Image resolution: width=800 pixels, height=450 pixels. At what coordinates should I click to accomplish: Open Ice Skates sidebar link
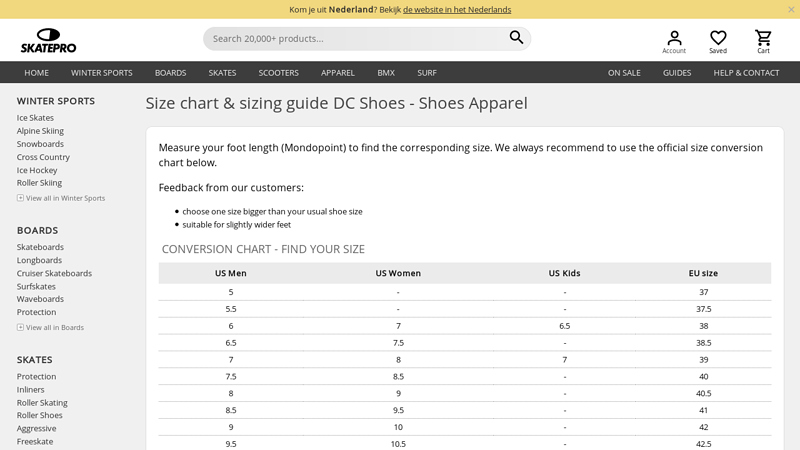click(35, 118)
